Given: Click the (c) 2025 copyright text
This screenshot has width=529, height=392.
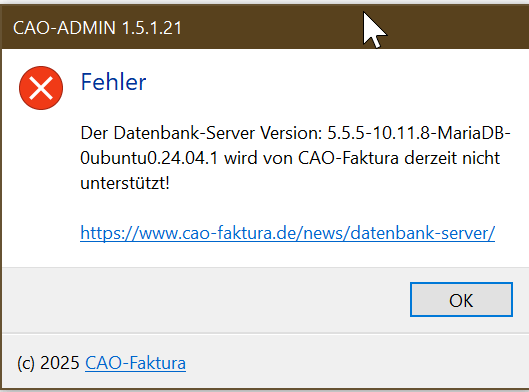Looking at the screenshot, I should click(48, 363).
